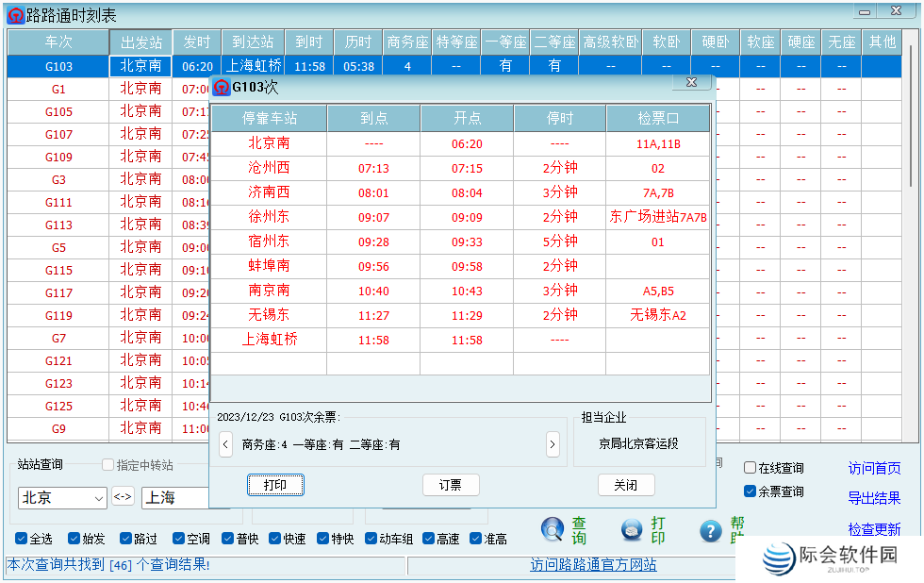The image size is (924, 583).
Task: Click the 订票 button in the G103 dialog
Action: (x=451, y=485)
